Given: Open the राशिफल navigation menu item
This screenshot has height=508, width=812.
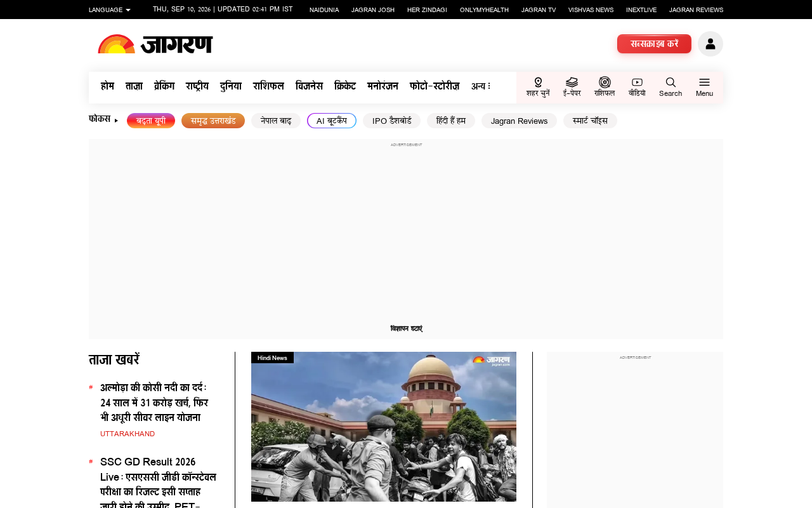Looking at the screenshot, I should pyautogui.click(x=268, y=86).
